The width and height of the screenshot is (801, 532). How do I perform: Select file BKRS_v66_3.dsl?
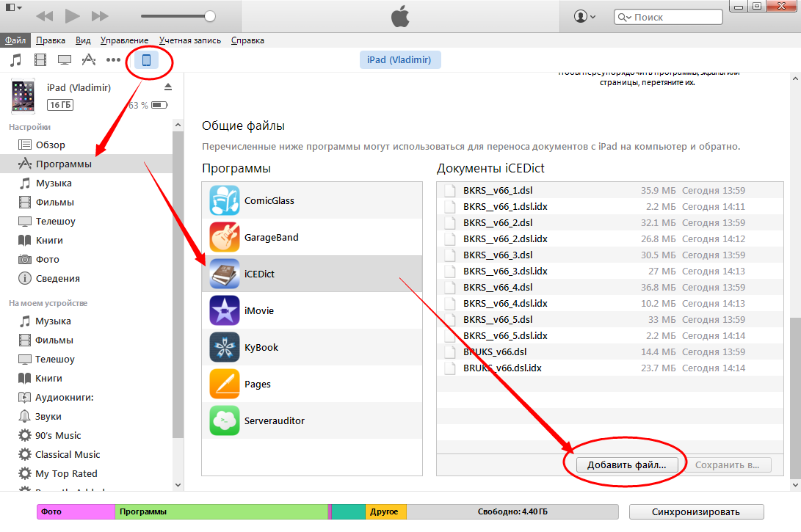click(x=610, y=255)
